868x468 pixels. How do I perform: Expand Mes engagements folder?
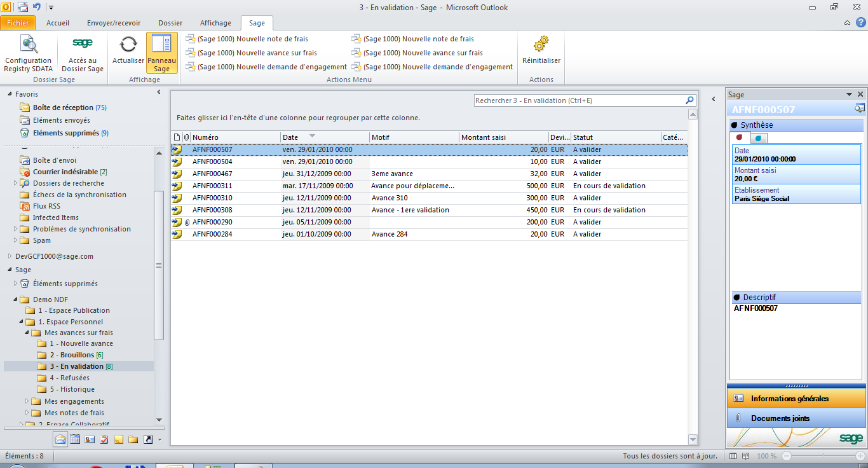pyautogui.click(x=28, y=401)
